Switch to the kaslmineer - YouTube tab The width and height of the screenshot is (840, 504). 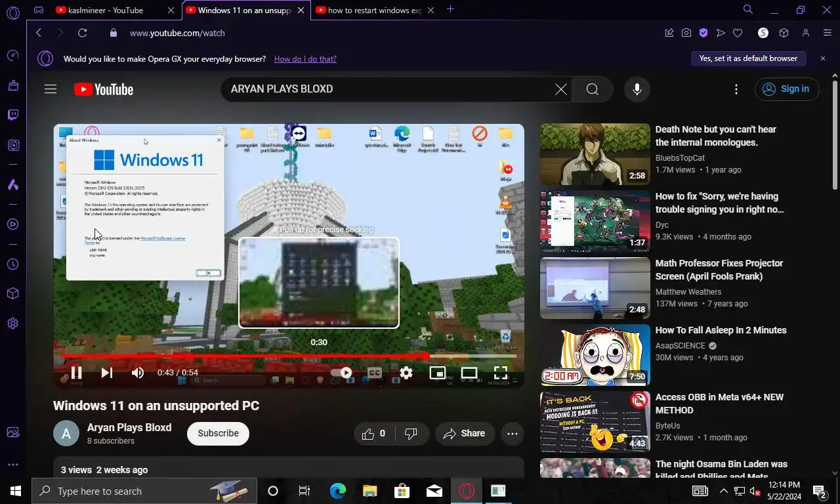tap(115, 10)
